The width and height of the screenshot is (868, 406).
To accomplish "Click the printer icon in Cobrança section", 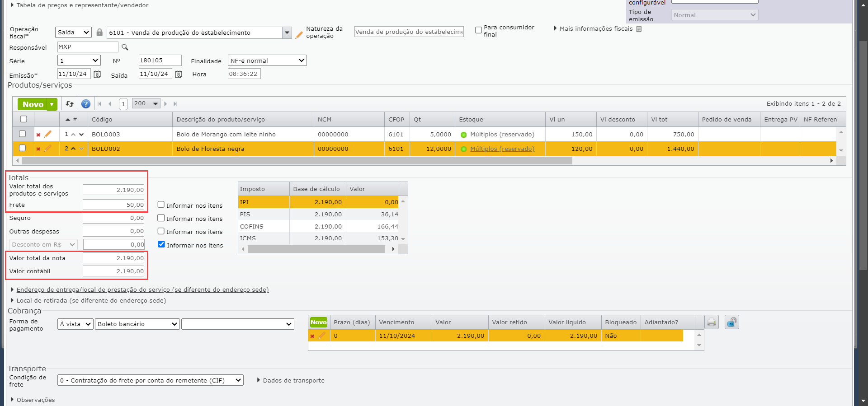I will (x=712, y=322).
